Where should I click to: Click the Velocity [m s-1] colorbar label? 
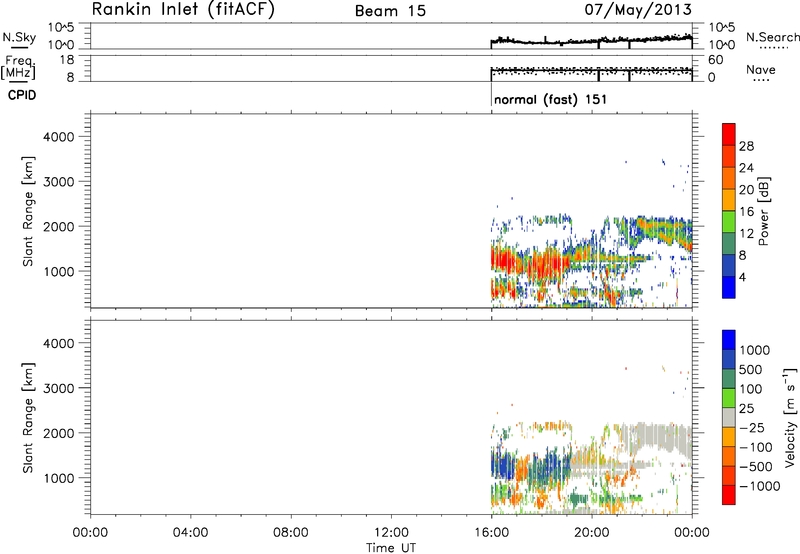[790, 417]
